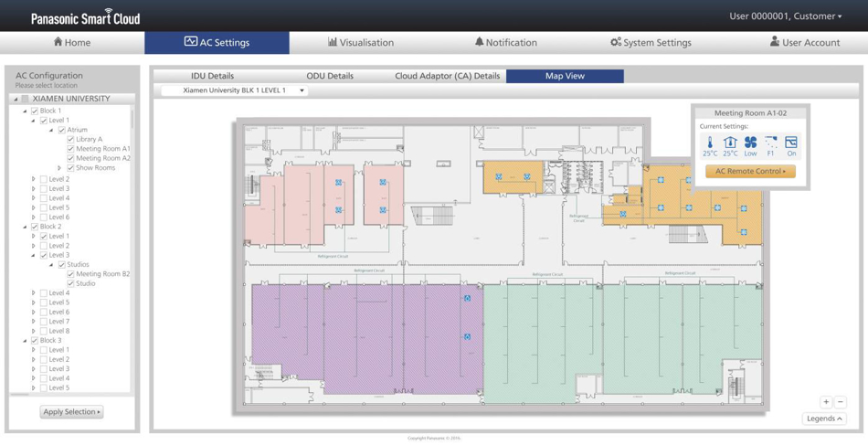868x445 pixels.
Task: Click the 'AC Configuration' panel heading
Action: (x=49, y=75)
